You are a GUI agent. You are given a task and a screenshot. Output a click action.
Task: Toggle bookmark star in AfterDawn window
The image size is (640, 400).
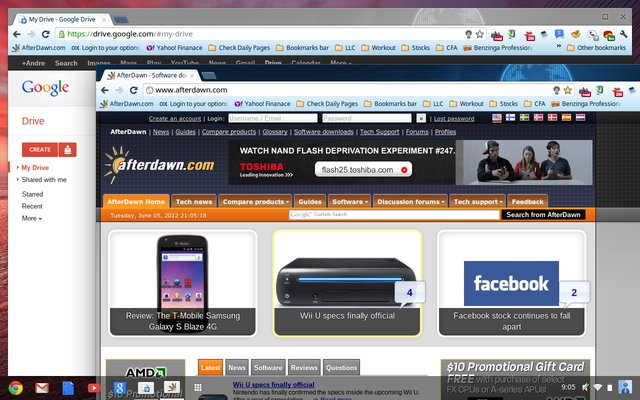point(568,90)
